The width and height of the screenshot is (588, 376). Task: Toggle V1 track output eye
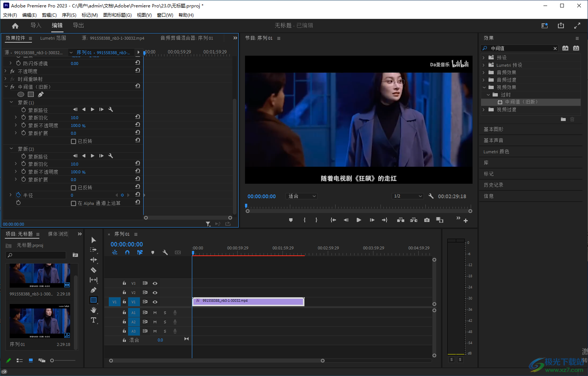tap(155, 302)
